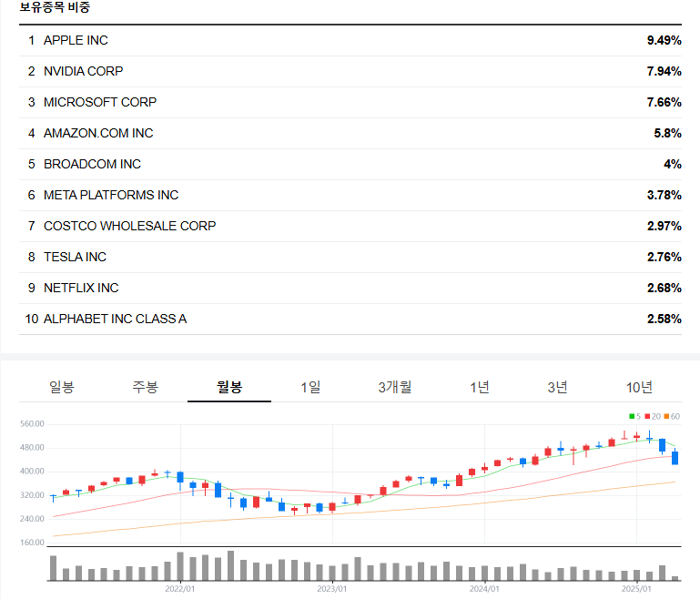Click the 2.97% weight value
The height and width of the screenshot is (599, 700).
click(664, 226)
